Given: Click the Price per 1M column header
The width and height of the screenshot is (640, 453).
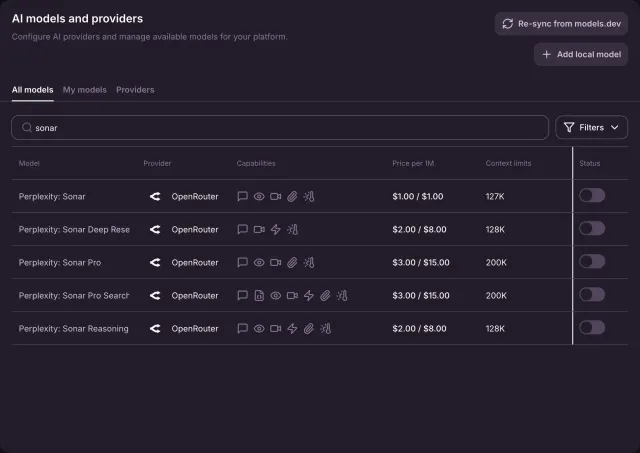Looking at the screenshot, I should (413, 163).
